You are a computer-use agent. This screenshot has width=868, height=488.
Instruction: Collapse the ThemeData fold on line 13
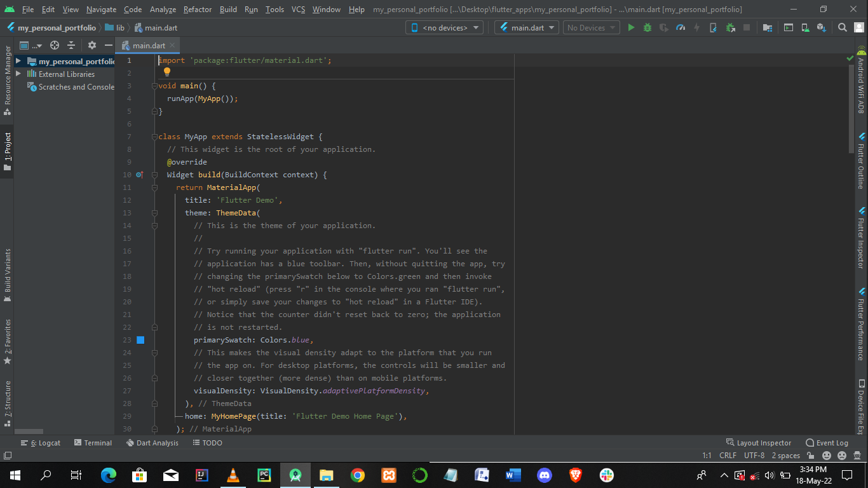(x=154, y=213)
